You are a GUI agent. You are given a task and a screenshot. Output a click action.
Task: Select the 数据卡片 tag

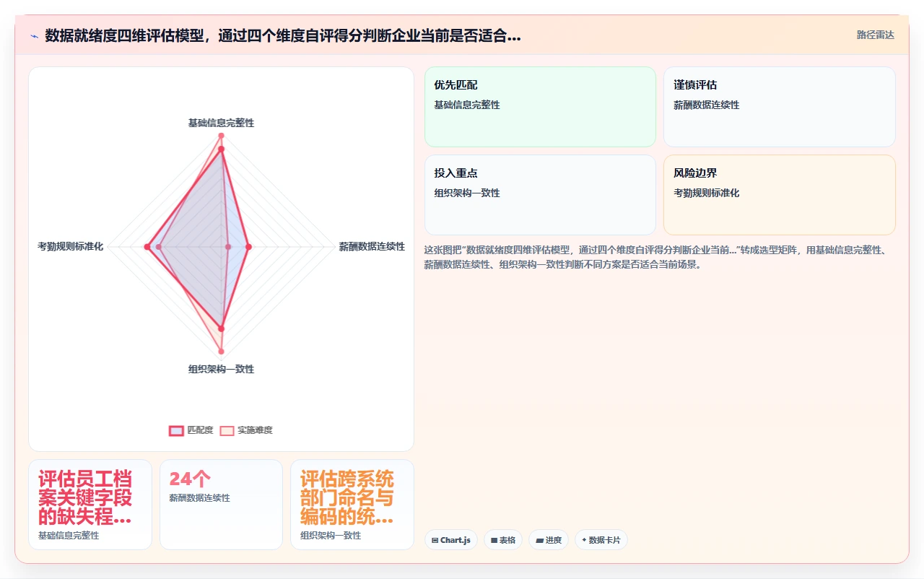(x=601, y=540)
